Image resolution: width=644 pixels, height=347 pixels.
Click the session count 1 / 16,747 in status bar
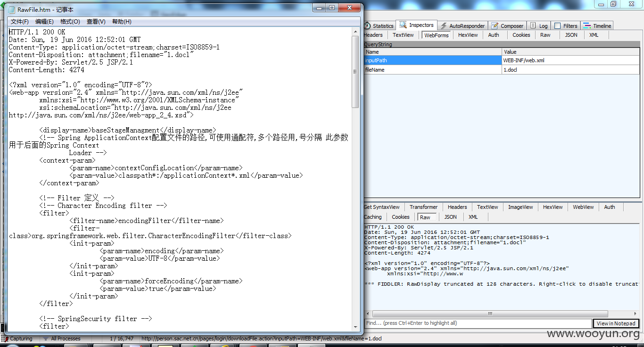122,339
